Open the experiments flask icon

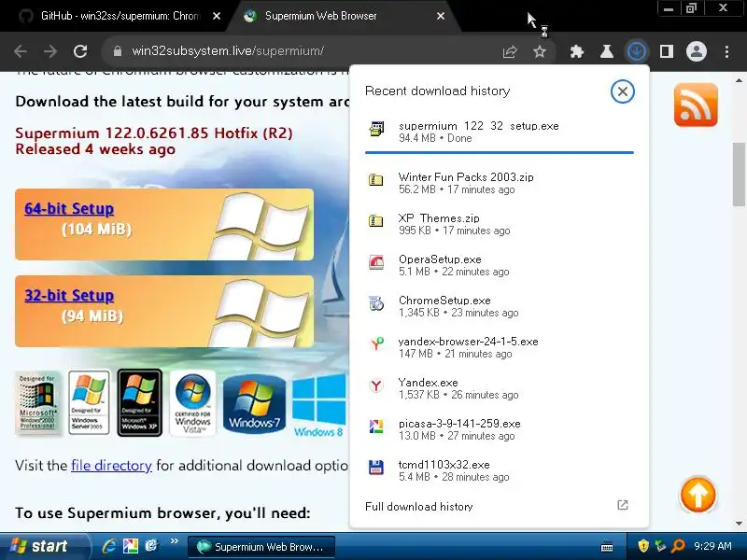pos(606,51)
